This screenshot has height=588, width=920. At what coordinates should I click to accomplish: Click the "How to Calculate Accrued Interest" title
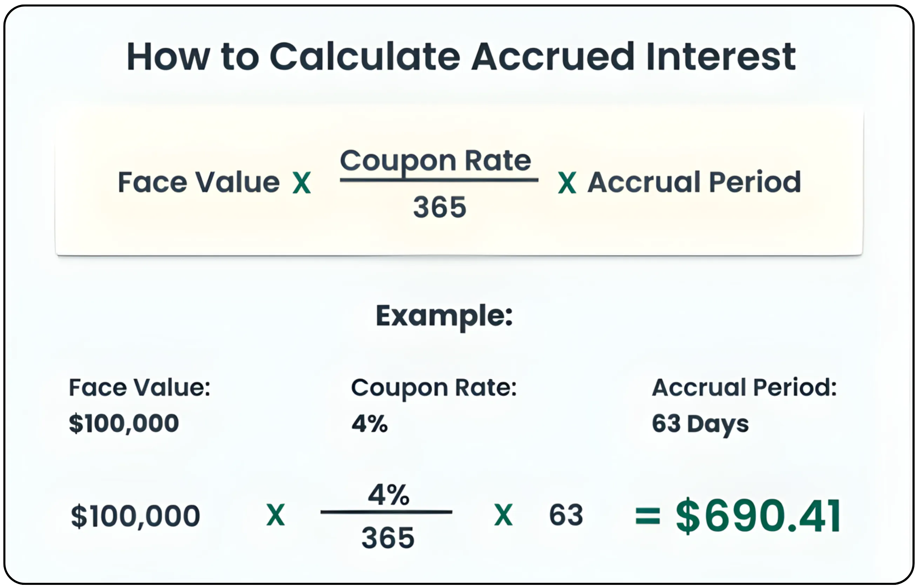[x=461, y=57]
